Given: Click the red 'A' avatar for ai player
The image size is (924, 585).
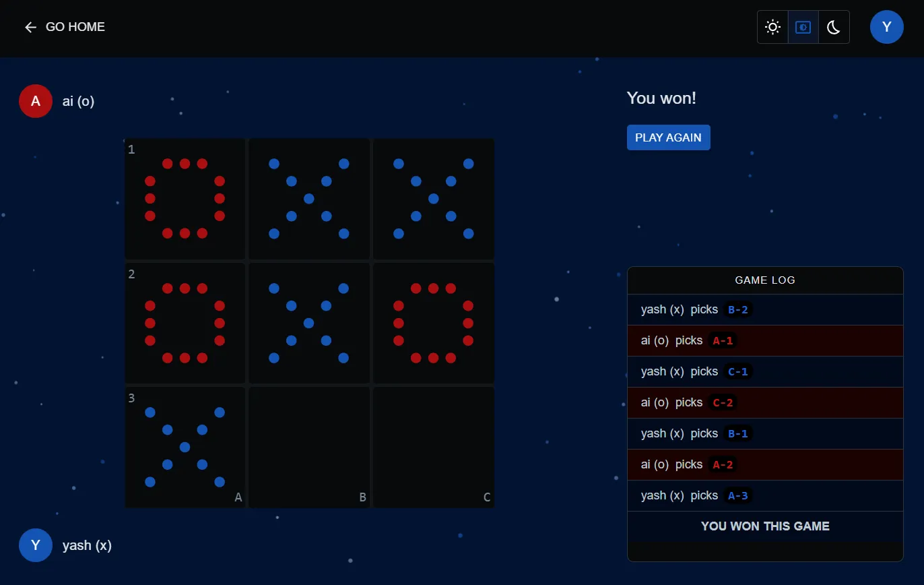Looking at the screenshot, I should pos(35,100).
